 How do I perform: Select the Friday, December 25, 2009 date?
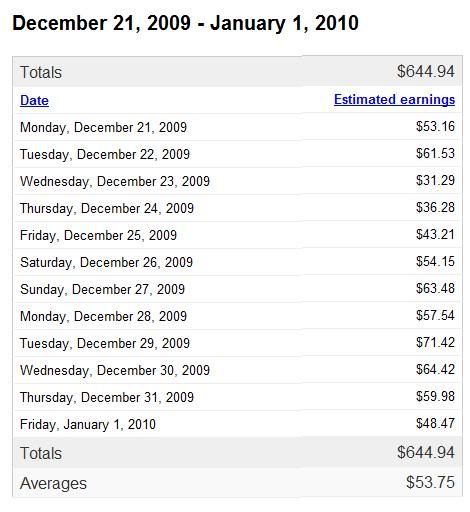[98, 235]
